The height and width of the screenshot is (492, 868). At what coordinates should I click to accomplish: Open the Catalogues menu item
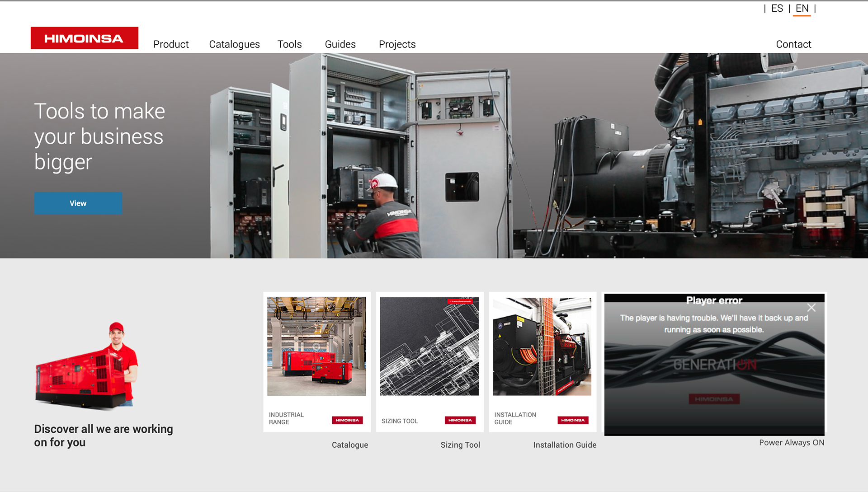[234, 44]
